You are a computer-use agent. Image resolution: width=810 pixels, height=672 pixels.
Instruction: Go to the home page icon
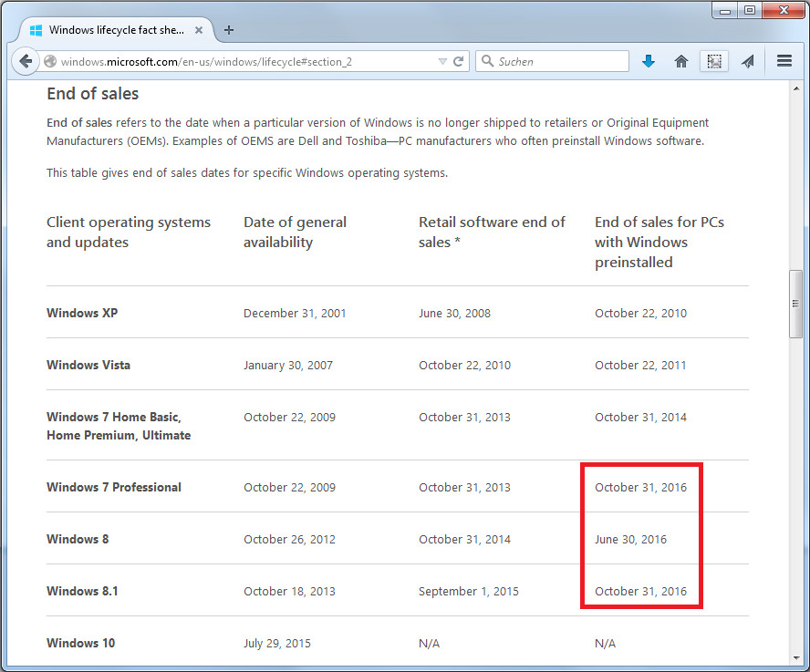(x=681, y=61)
